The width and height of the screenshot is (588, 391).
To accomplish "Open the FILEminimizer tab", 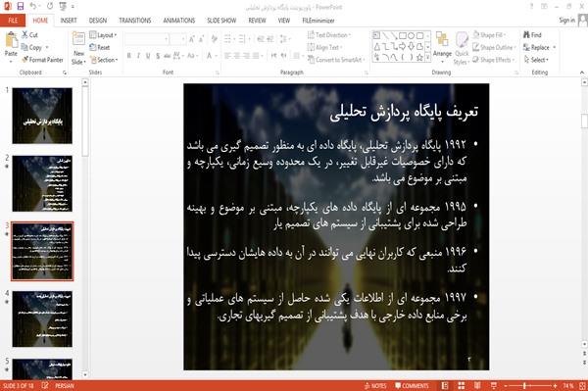I will [x=318, y=21].
